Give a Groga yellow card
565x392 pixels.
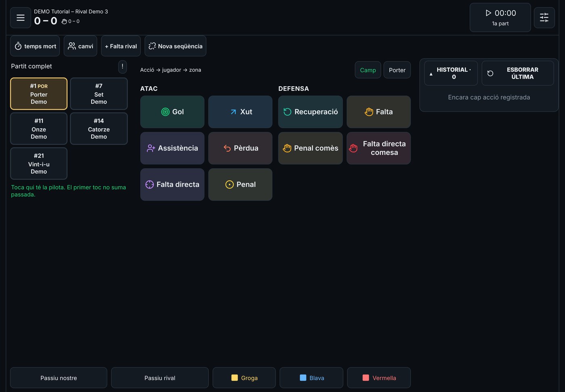pos(244,378)
